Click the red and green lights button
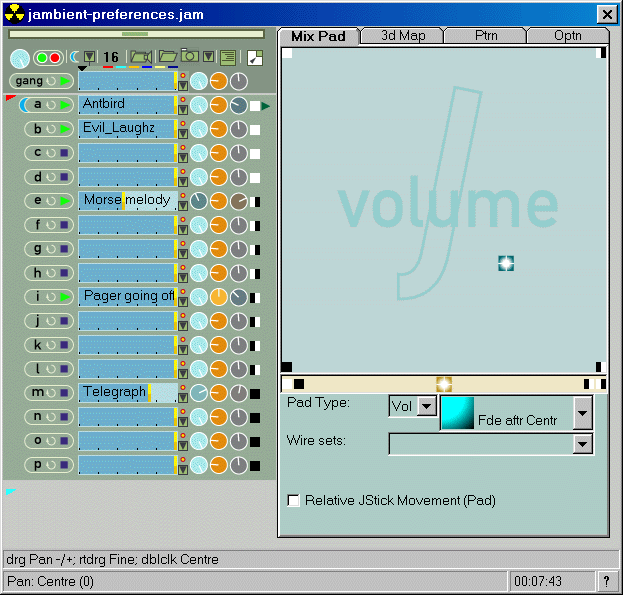The width and height of the screenshot is (623, 595). [48, 58]
